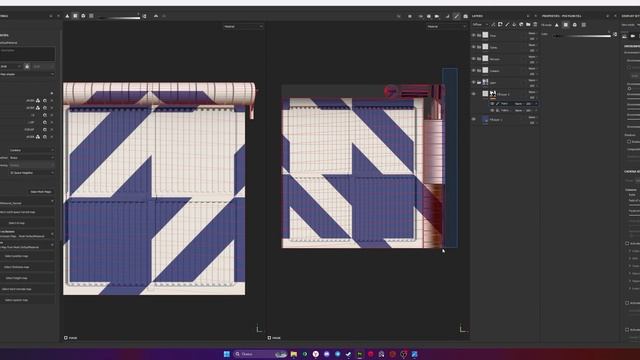Click icon right of top toolbar color slider
Viewport: 640px width, 360px height.
tap(144, 16)
